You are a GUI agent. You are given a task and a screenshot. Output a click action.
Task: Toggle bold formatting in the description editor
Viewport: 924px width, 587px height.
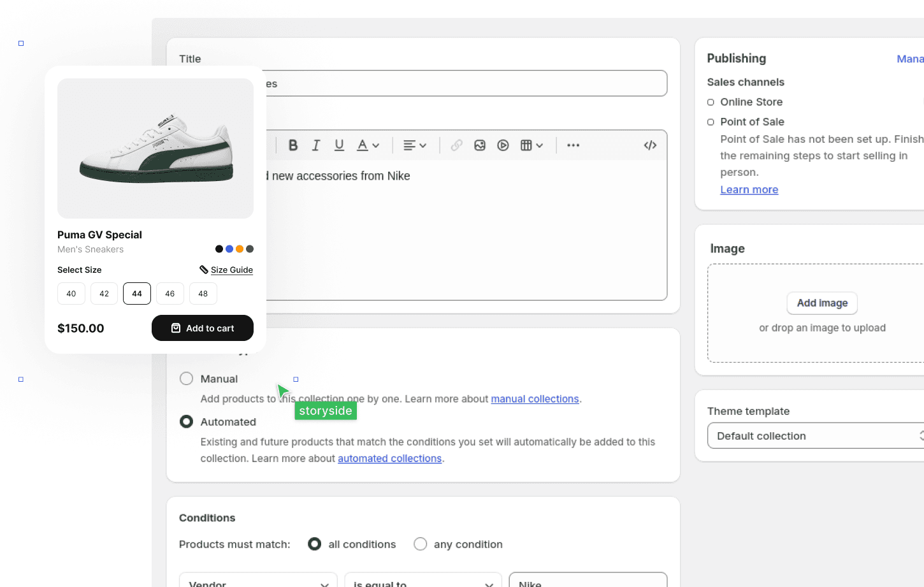click(x=293, y=145)
